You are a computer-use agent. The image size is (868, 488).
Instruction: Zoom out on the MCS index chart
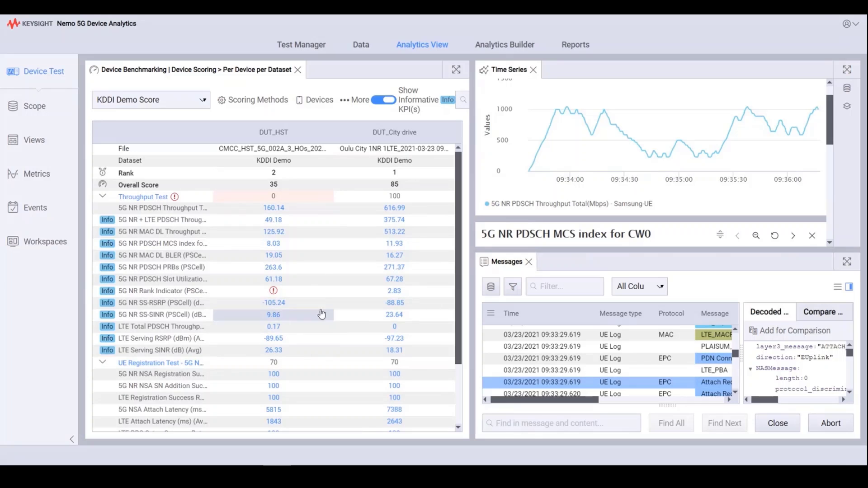point(756,235)
